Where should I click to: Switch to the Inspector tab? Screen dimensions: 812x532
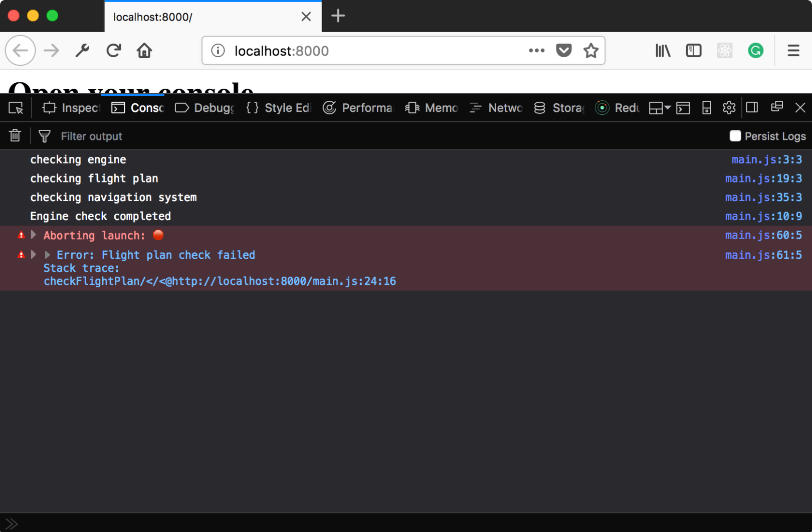(x=71, y=108)
